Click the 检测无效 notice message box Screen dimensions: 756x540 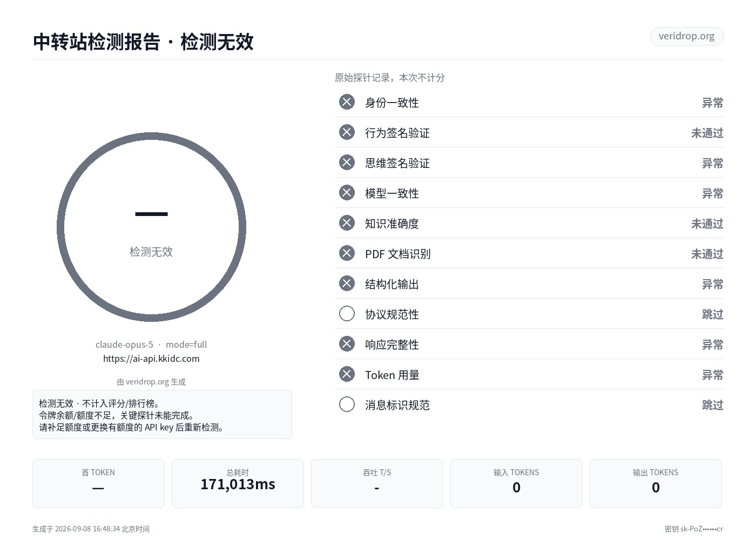tap(162, 415)
